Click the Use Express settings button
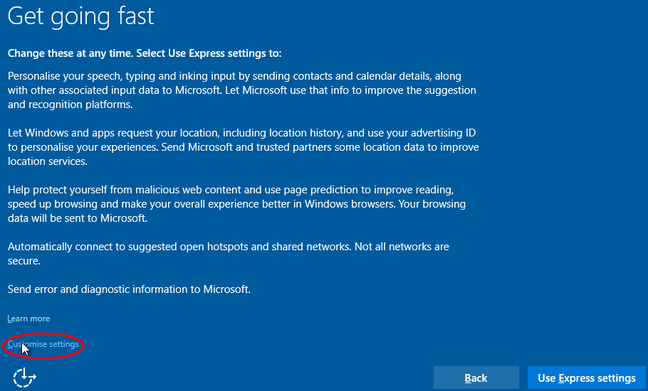The image size is (648, 391). 586,378
